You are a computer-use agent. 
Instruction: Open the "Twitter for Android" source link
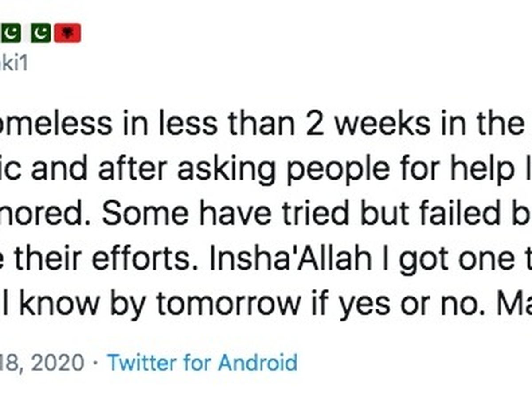tap(202, 362)
